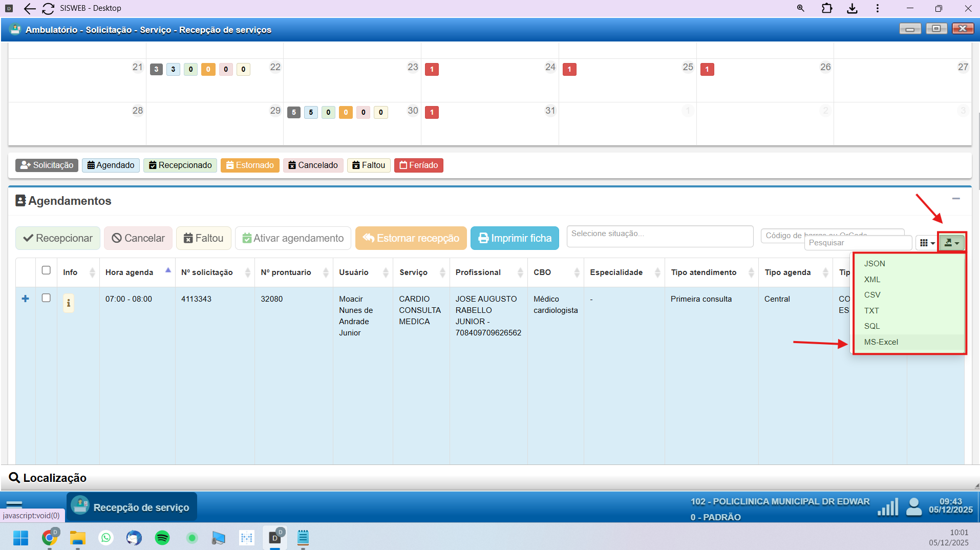The image size is (980, 550).
Task: Check the checkbox for the 07:00 appointment row
Action: coord(46,298)
